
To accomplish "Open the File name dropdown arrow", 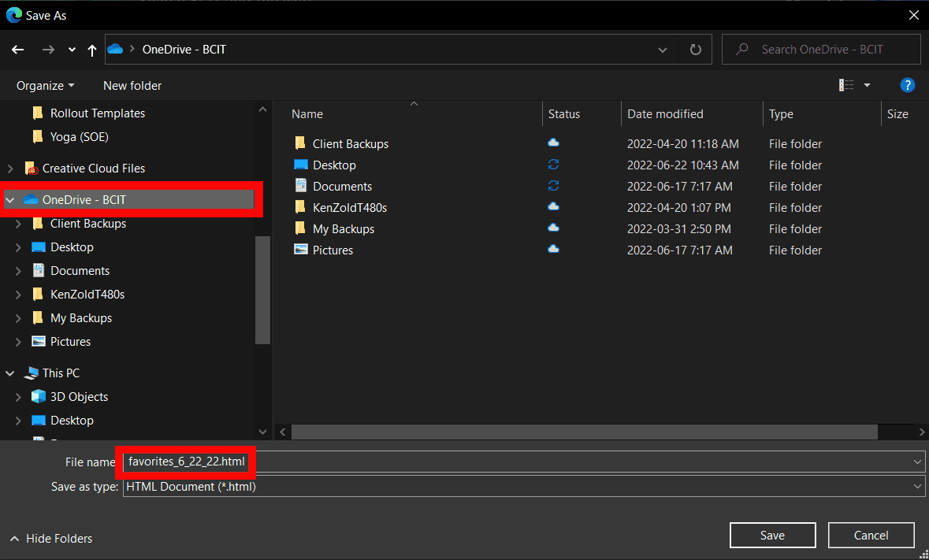I will [918, 462].
